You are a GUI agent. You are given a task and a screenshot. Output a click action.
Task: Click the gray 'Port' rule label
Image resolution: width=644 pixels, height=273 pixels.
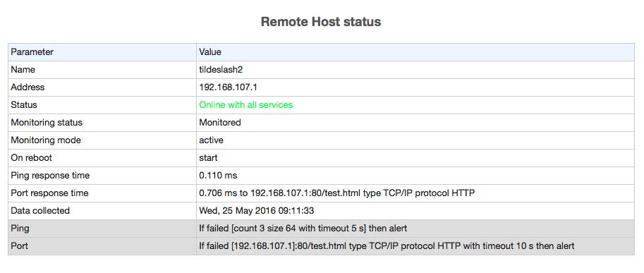pos(19,246)
